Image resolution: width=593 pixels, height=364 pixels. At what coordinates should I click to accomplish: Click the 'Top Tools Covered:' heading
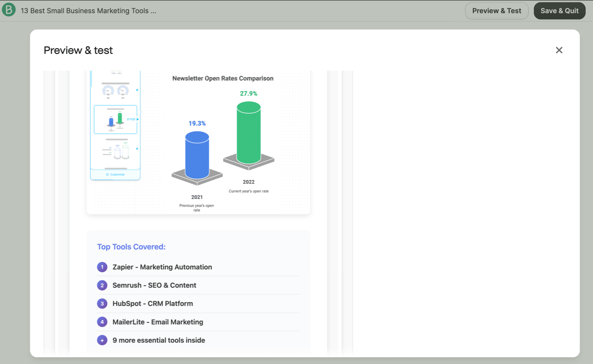(x=131, y=247)
